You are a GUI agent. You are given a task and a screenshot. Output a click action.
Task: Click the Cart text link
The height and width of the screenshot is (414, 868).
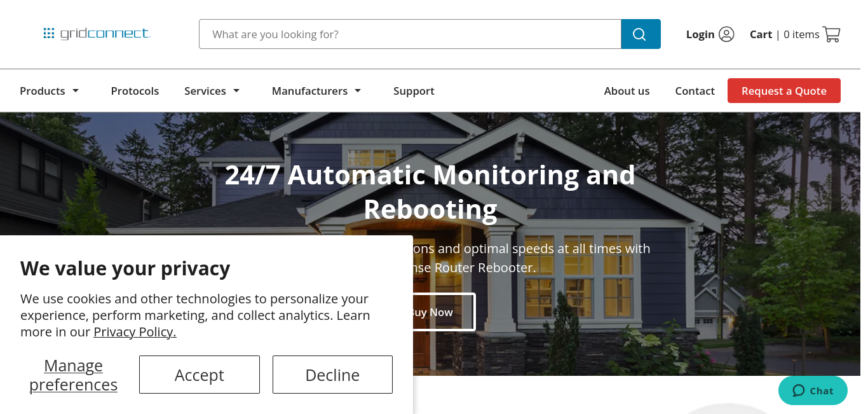pos(761,34)
